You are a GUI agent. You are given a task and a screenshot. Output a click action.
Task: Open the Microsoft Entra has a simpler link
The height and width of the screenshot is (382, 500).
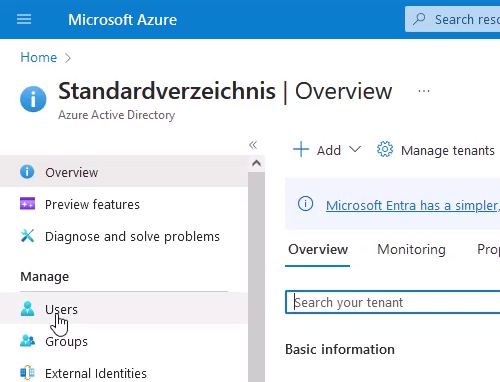point(413,205)
